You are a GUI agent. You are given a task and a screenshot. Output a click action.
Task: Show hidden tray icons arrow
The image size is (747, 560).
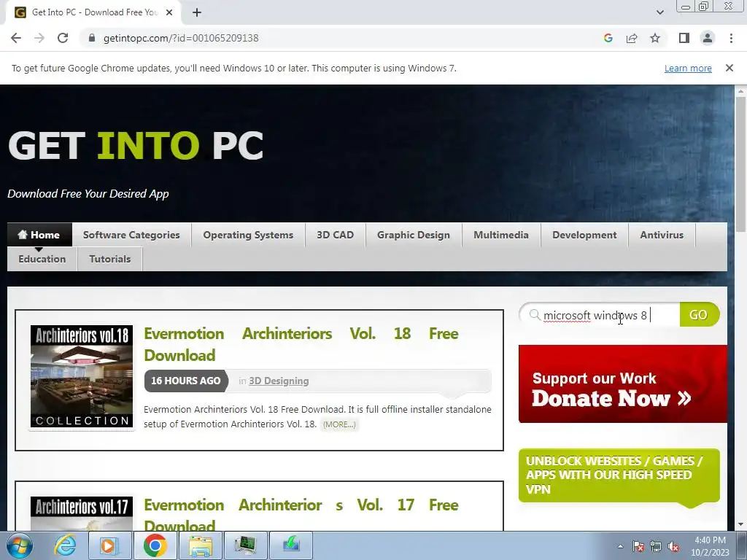point(620,546)
